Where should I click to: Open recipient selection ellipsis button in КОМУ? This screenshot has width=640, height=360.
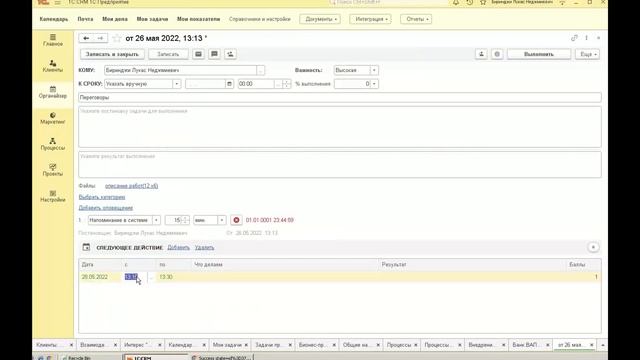pos(260,70)
